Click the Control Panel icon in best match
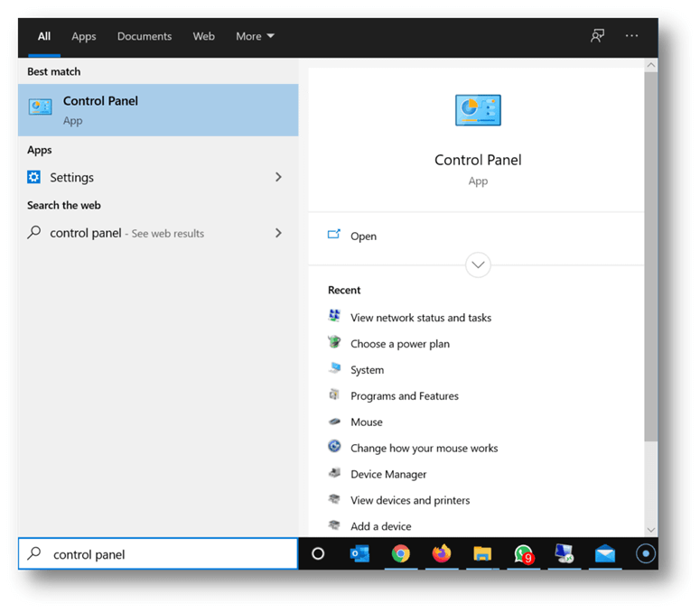 pyautogui.click(x=40, y=107)
